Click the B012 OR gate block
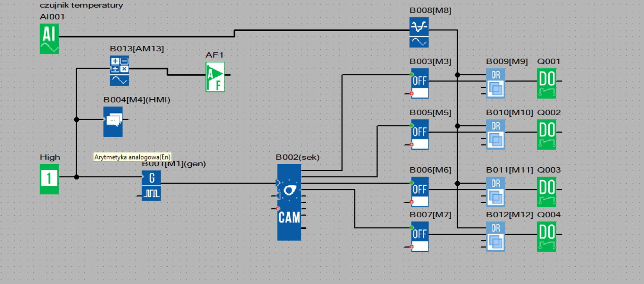This screenshot has height=284, width=644. 496,236
